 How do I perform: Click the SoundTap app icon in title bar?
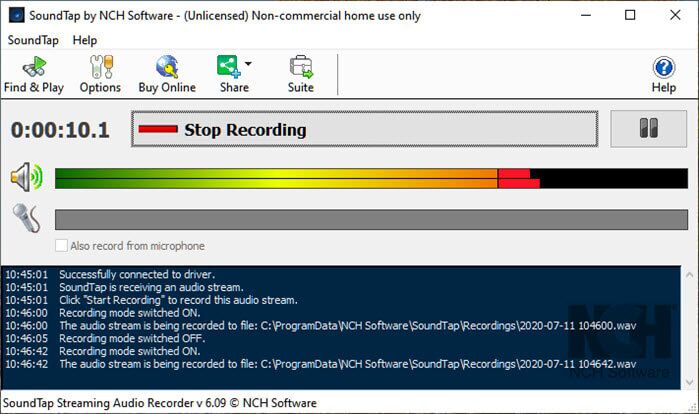(x=15, y=15)
